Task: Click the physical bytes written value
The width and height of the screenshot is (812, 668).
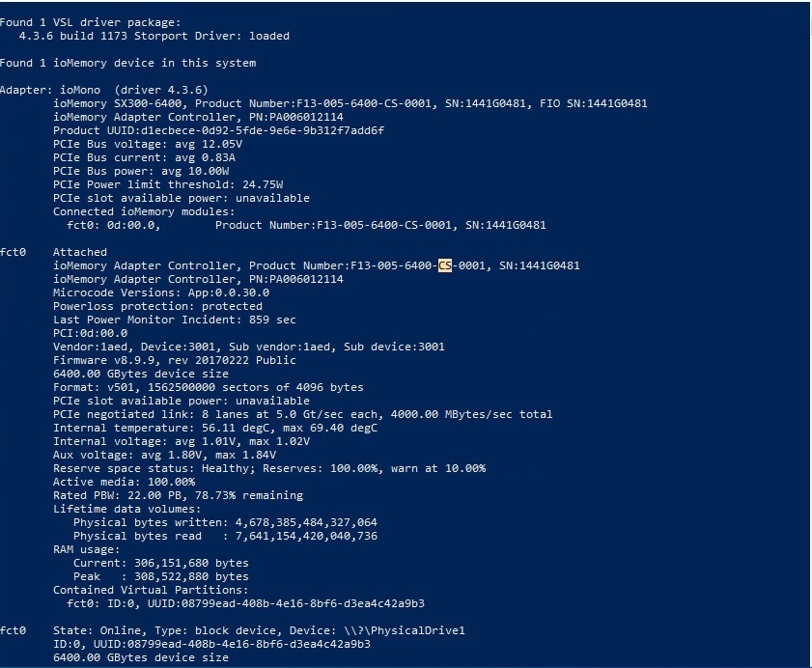Action: 294,522
